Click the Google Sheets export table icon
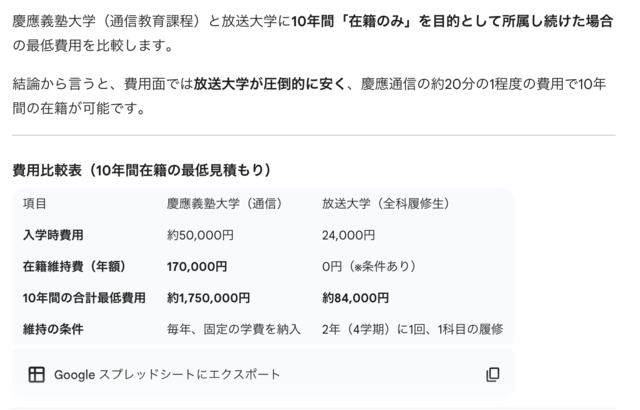Image resolution: width=640 pixels, height=410 pixels. coord(36,374)
